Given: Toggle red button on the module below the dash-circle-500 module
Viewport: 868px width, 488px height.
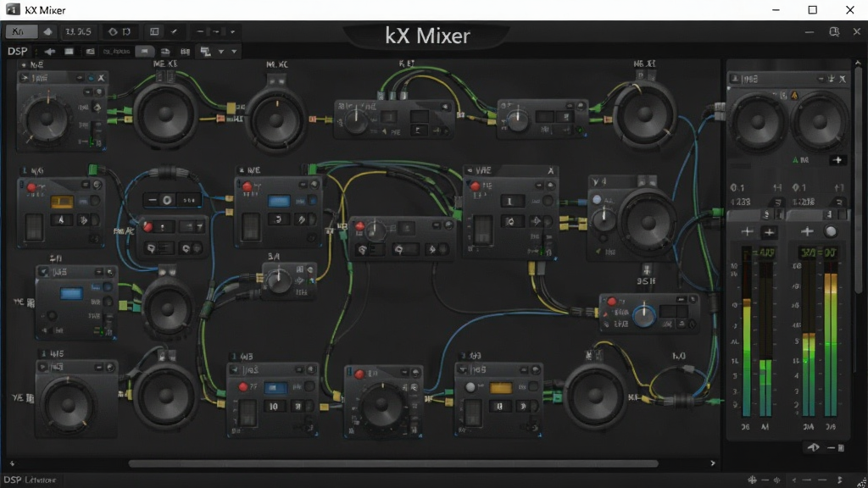Looking at the screenshot, I should (147, 227).
